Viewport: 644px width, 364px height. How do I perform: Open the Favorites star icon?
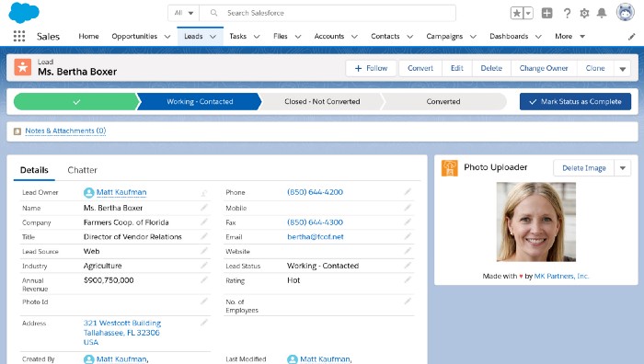coord(517,13)
